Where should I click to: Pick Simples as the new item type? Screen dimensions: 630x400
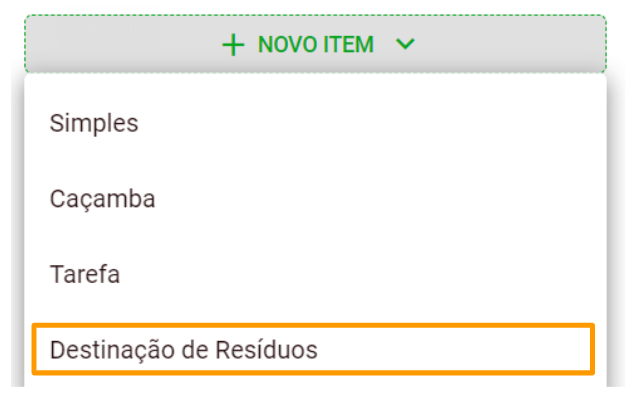pyautogui.click(x=94, y=123)
